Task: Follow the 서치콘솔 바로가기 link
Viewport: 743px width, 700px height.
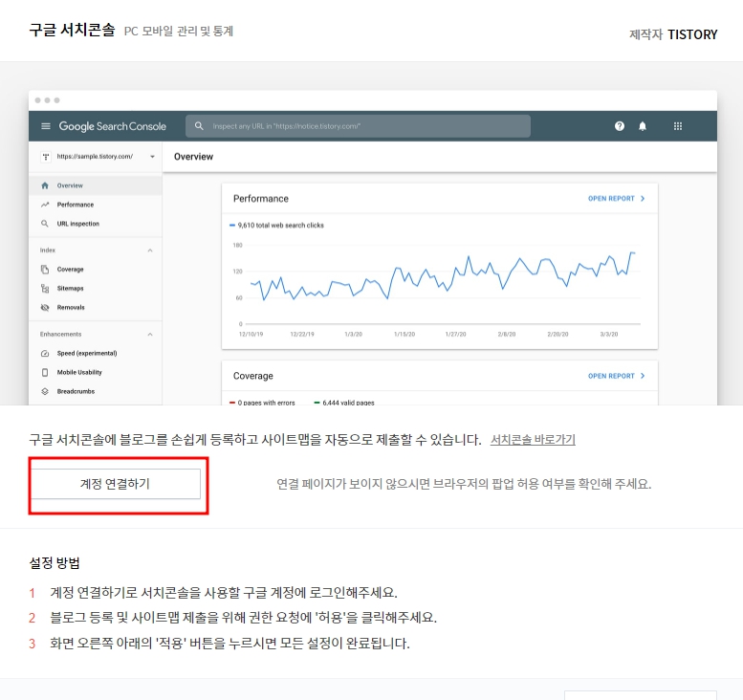Action: coord(533,440)
